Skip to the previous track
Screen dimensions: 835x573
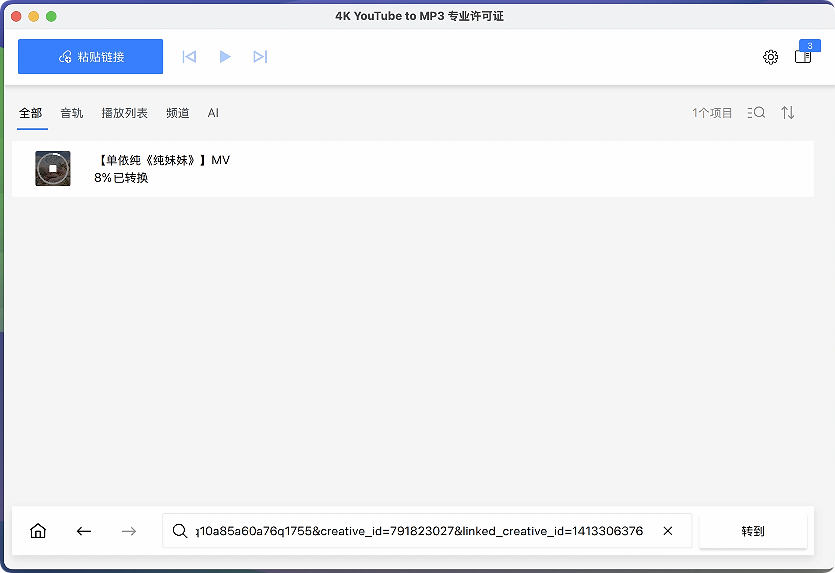point(189,57)
